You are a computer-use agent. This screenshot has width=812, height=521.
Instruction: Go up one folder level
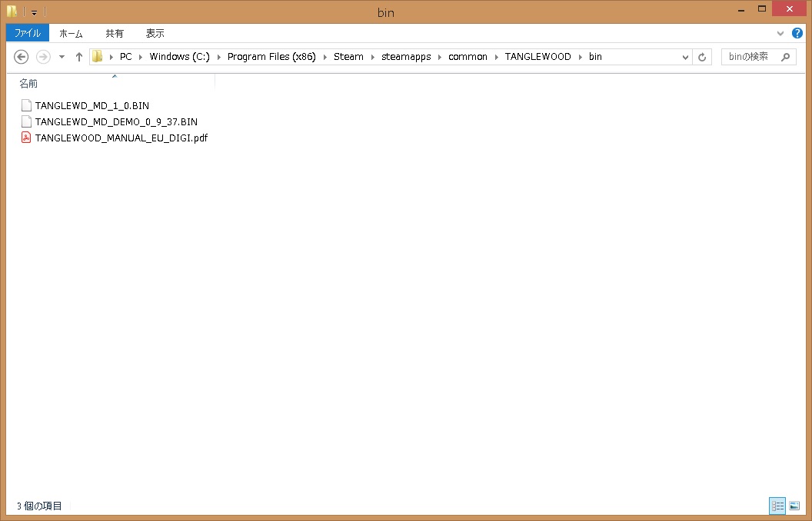(78, 57)
